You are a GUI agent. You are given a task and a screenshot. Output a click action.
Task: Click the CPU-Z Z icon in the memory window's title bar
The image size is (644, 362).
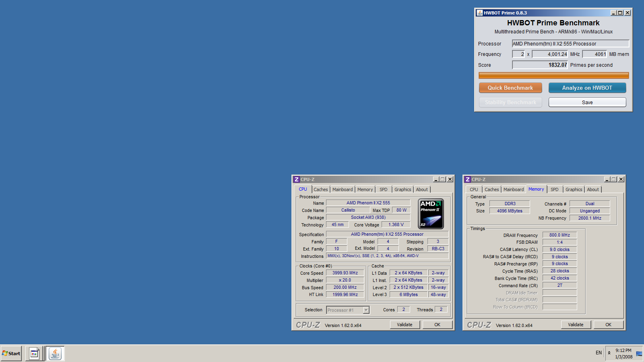(468, 179)
